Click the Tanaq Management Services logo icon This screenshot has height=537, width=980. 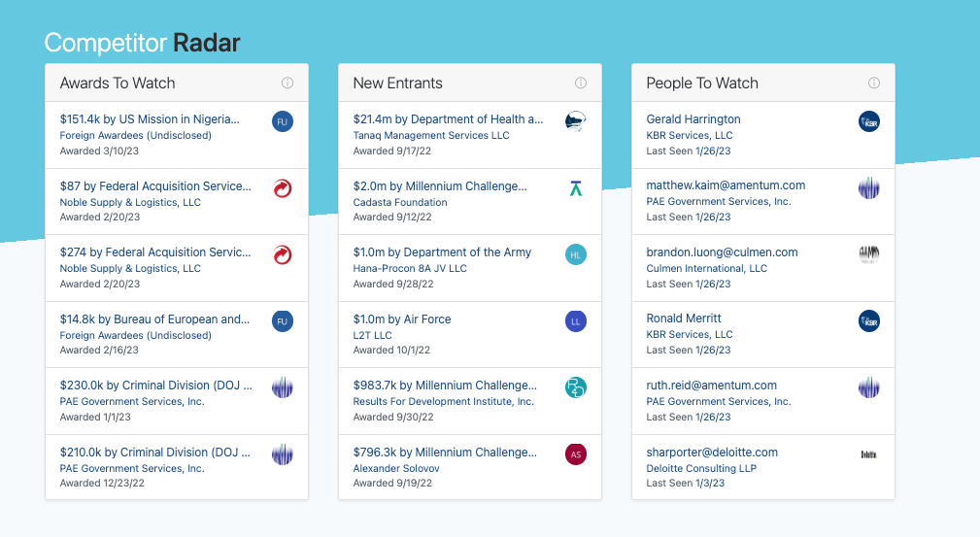[576, 121]
